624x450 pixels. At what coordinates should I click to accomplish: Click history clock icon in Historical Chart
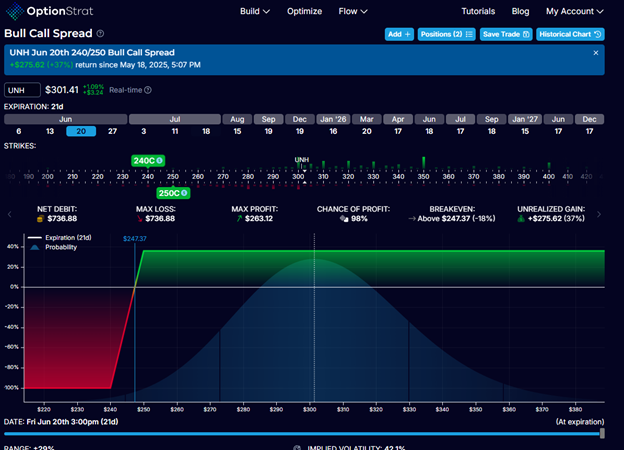point(597,34)
